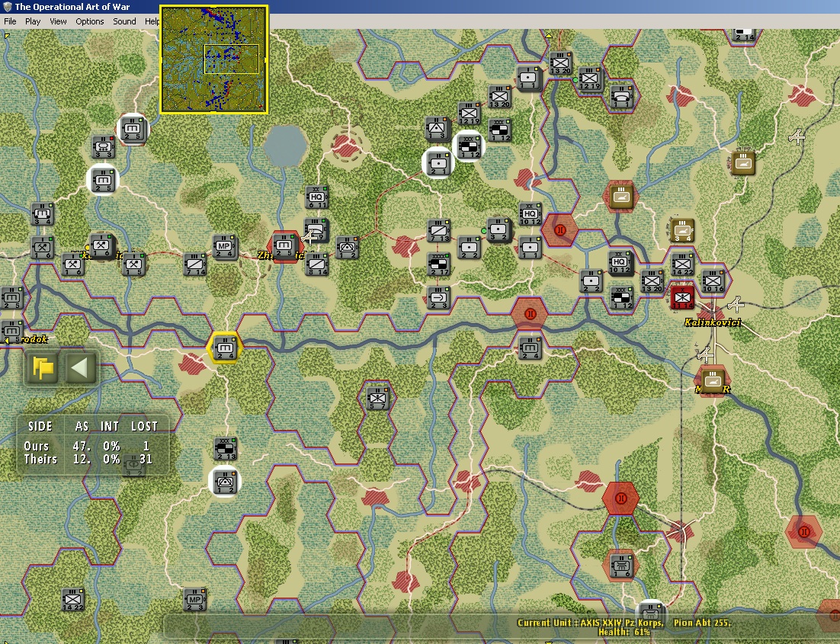This screenshot has height=644, width=840.
Task: Select the artillery unit marked 8 14
Action: pos(316,264)
